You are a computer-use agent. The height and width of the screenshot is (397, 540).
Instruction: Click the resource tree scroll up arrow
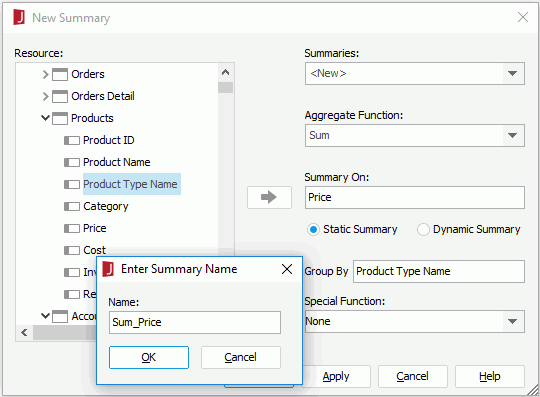tap(226, 72)
